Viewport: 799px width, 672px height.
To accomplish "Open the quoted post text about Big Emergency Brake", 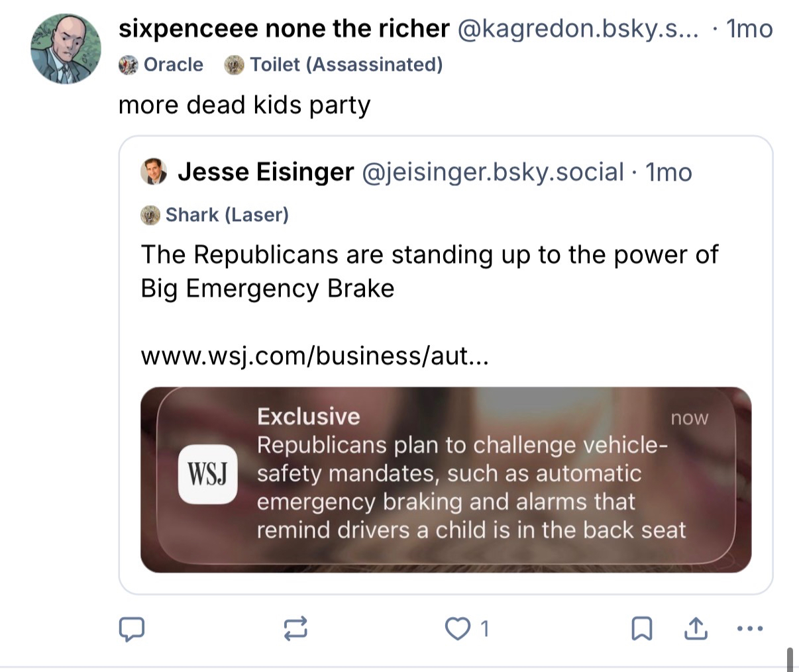I will coord(429,271).
